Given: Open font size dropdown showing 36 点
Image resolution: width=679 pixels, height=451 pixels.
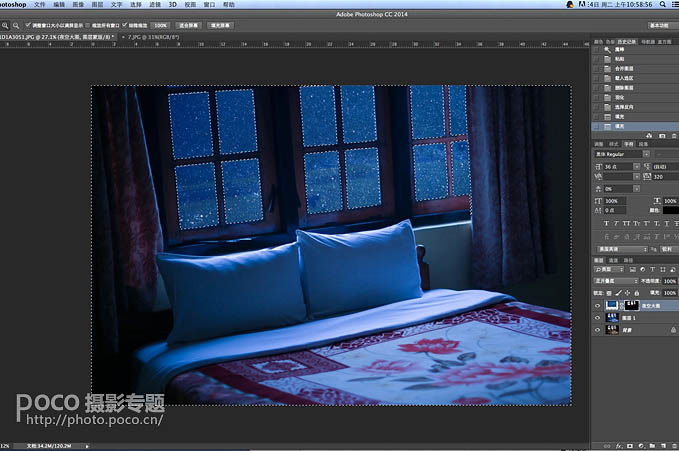Looking at the screenshot, I should click(x=637, y=167).
